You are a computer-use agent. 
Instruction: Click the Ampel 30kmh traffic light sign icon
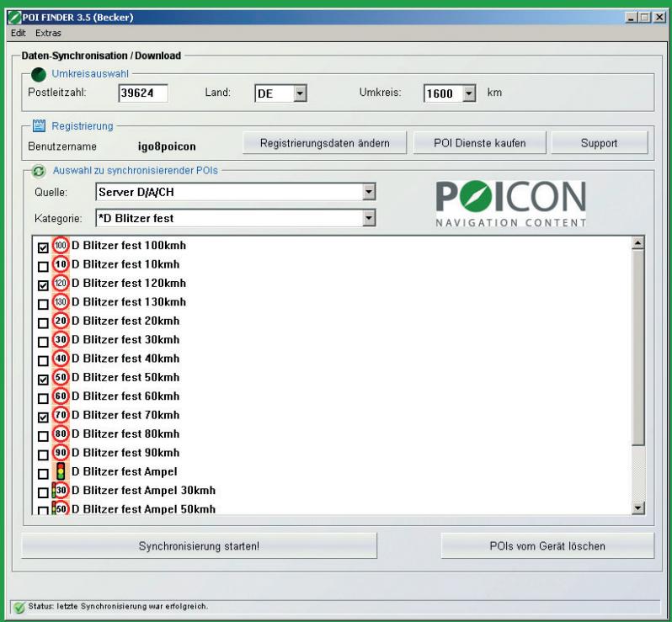(x=61, y=491)
